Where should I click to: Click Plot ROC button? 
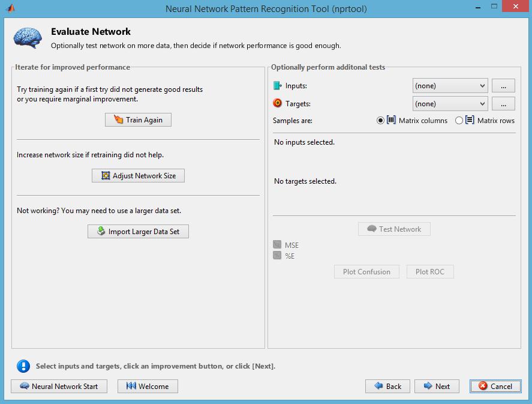430,271
